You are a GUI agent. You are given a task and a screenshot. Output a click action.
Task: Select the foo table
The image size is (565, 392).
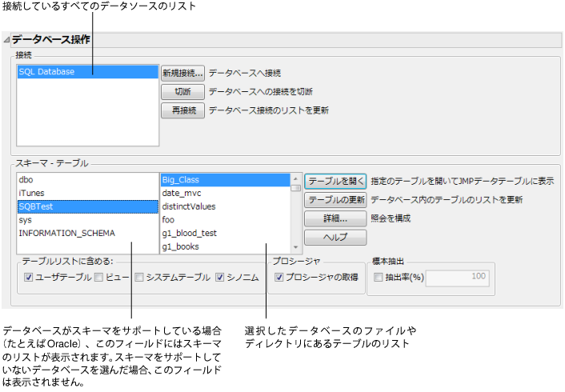225,220
